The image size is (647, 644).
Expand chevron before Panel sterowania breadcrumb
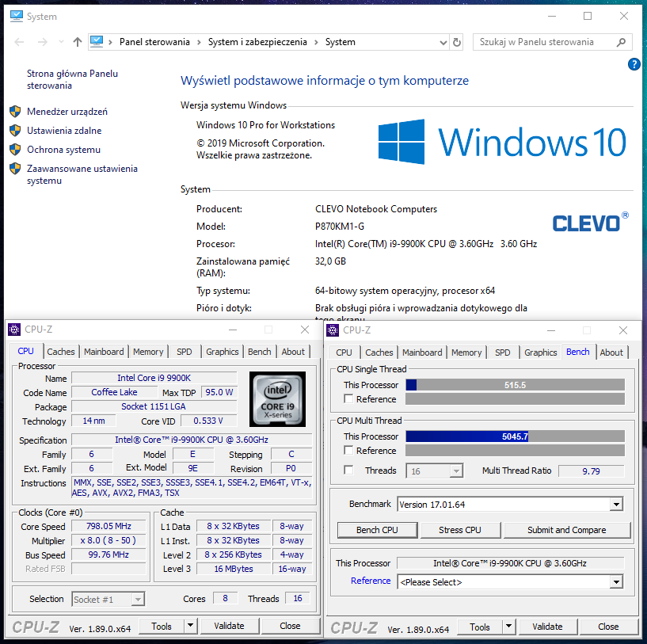[x=110, y=42]
